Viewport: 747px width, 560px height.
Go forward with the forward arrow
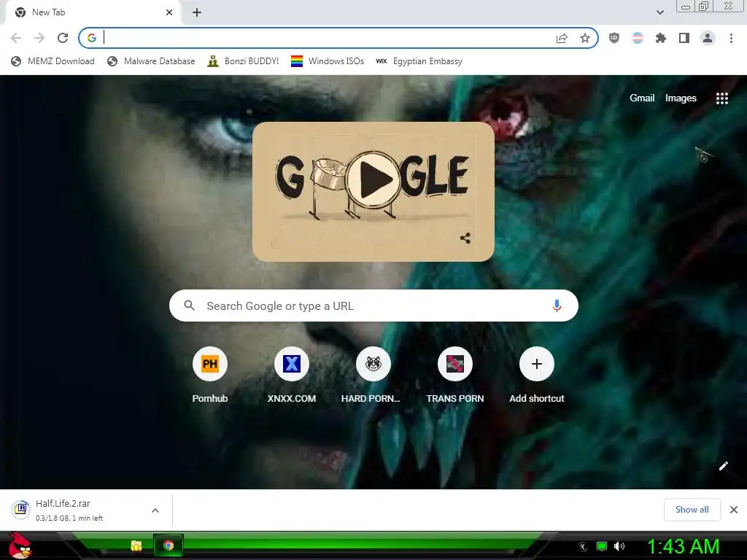(39, 38)
